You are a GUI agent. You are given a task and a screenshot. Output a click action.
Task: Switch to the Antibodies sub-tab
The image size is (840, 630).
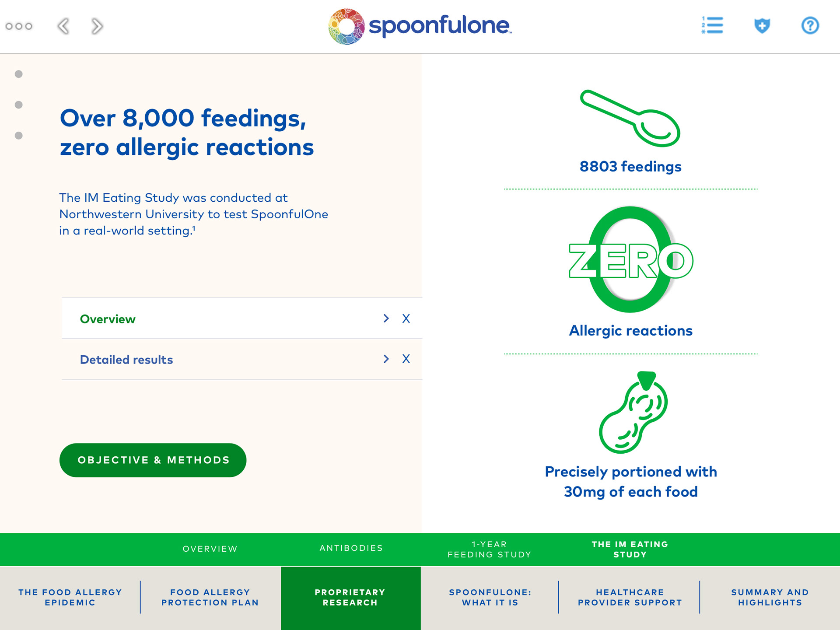click(351, 548)
